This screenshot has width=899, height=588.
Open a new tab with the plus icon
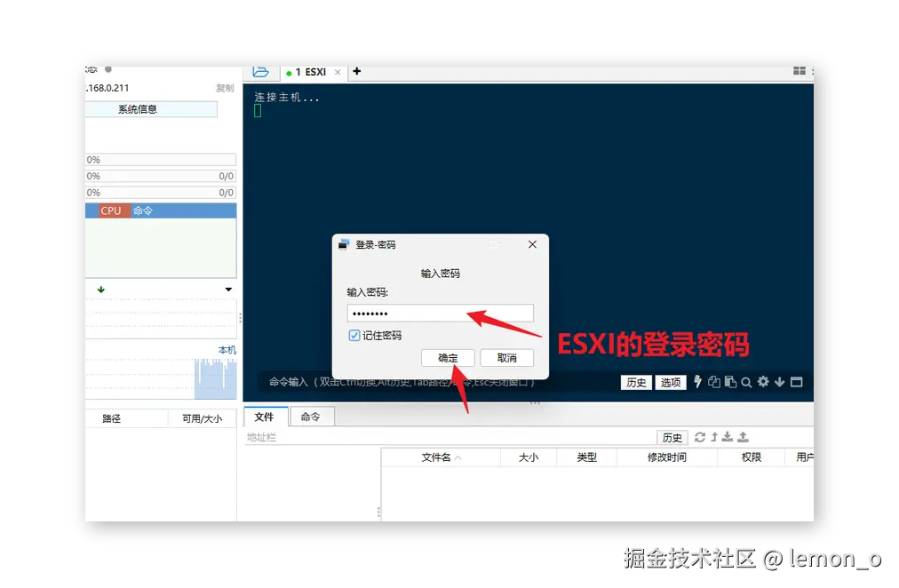click(x=355, y=72)
